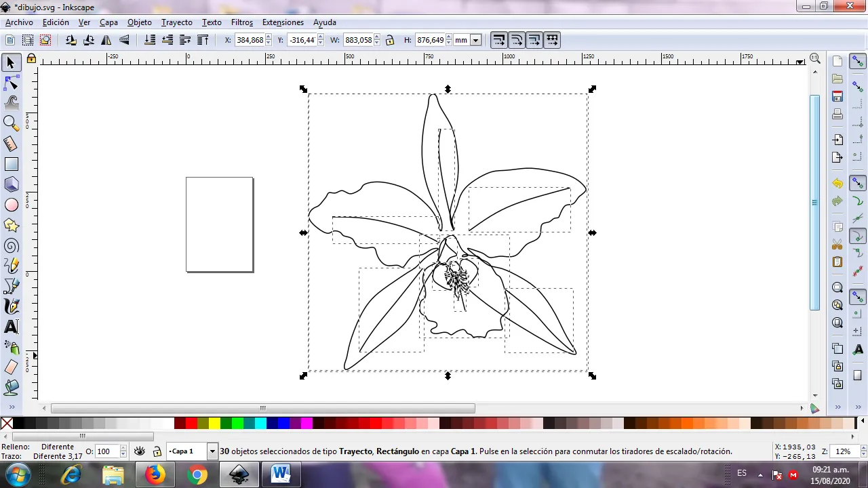Screen dimensions: 868x488
Task: Select the Zoom magnifier tool
Action: point(11,123)
